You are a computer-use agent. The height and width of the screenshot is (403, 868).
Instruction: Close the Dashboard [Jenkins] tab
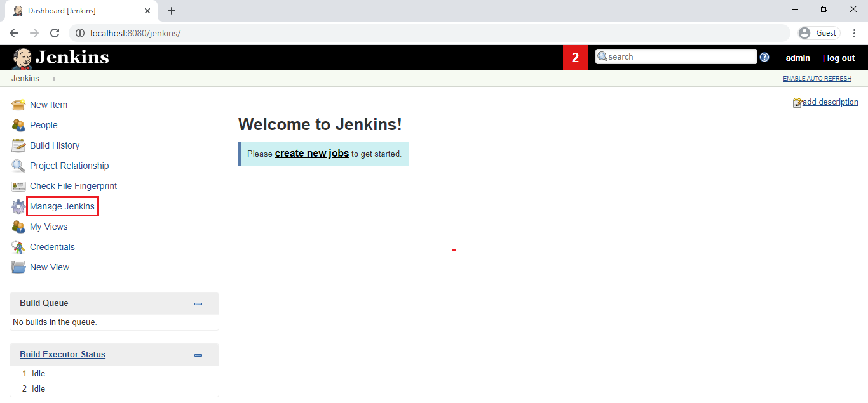click(x=148, y=11)
